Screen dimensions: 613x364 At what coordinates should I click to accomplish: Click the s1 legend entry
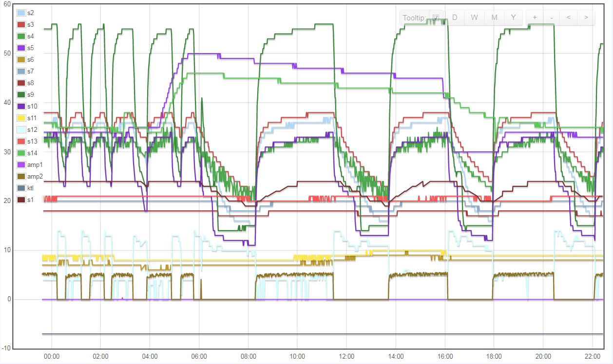(25, 200)
